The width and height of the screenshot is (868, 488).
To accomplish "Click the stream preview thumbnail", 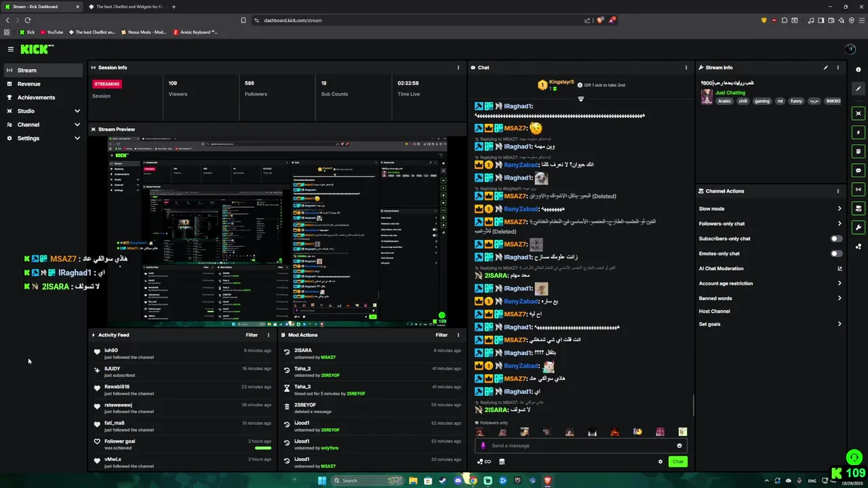I will (277, 231).
